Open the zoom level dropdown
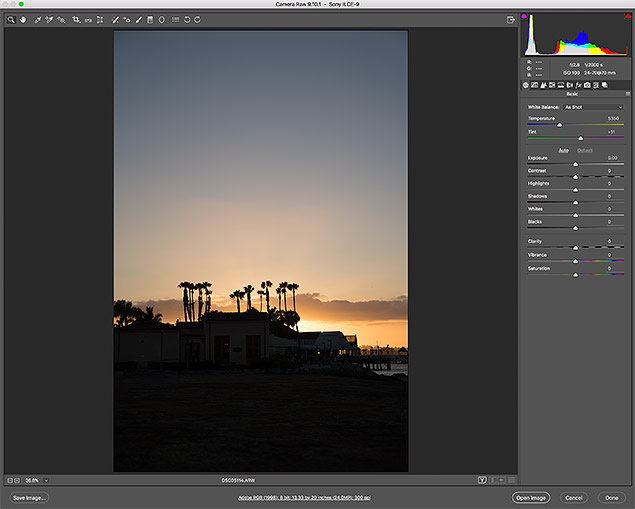Viewport: 635px width, 509px height. click(45, 481)
